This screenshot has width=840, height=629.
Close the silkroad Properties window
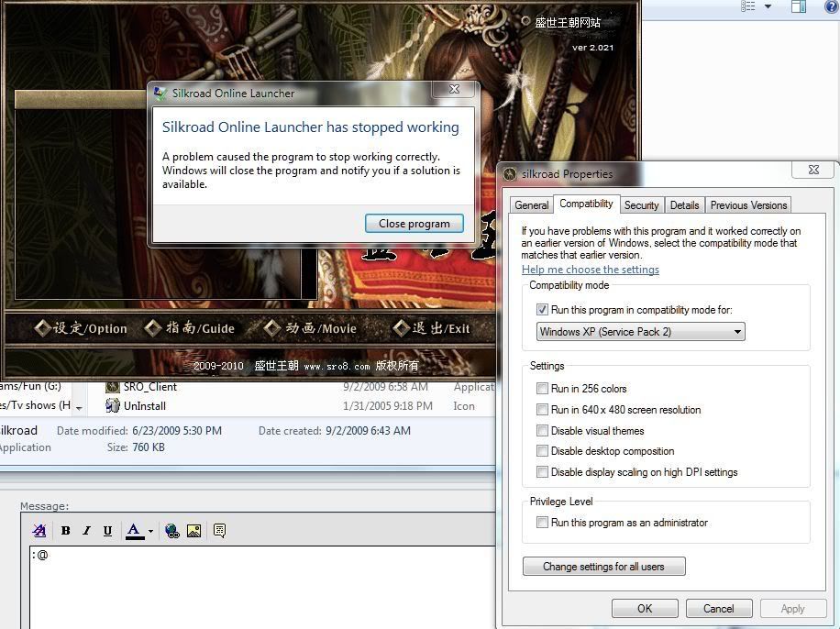click(x=813, y=170)
